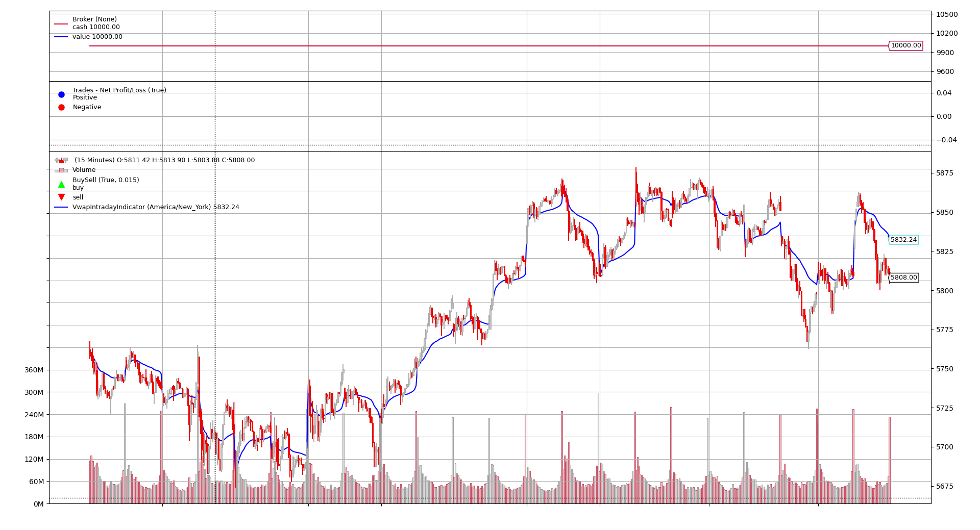Click the 5875 price axis tick label
The image size is (980, 530).
(945, 173)
